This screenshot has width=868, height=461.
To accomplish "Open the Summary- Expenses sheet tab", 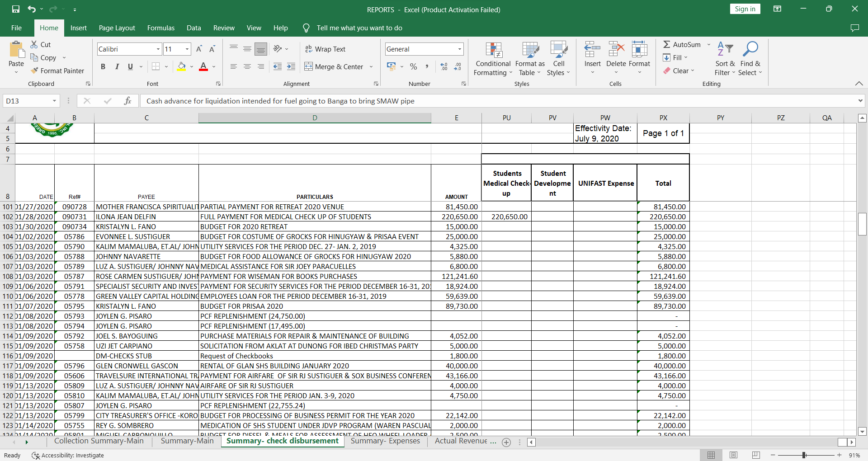I will [x=385, y=441].
